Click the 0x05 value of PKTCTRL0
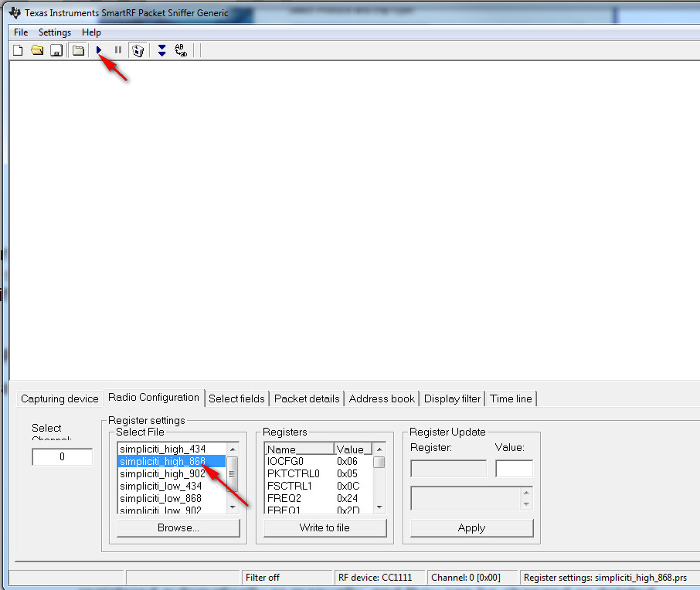 click(x=348, y=473)
